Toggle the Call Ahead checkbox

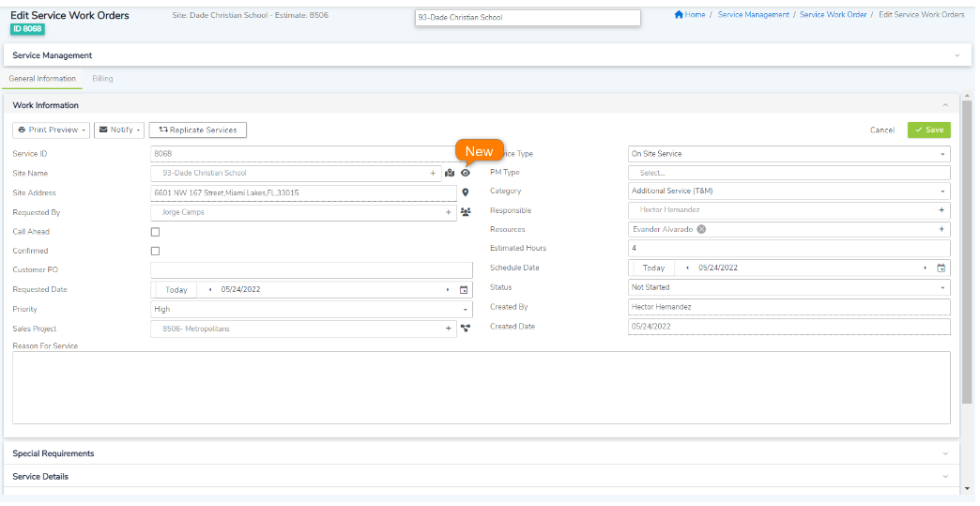click(x=155, y=232)
